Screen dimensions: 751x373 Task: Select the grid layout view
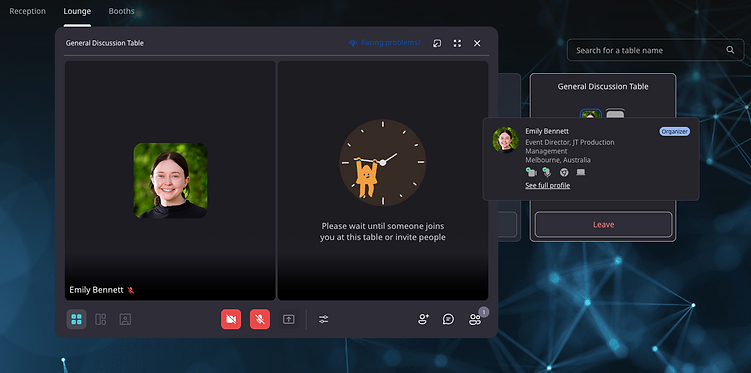coord(77,319)
